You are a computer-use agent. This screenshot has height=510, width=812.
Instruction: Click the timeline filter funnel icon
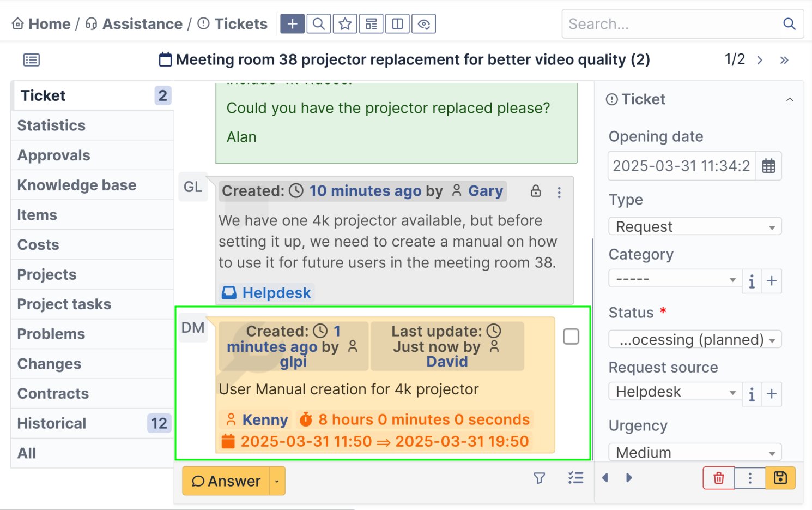(x=539, y=478)
